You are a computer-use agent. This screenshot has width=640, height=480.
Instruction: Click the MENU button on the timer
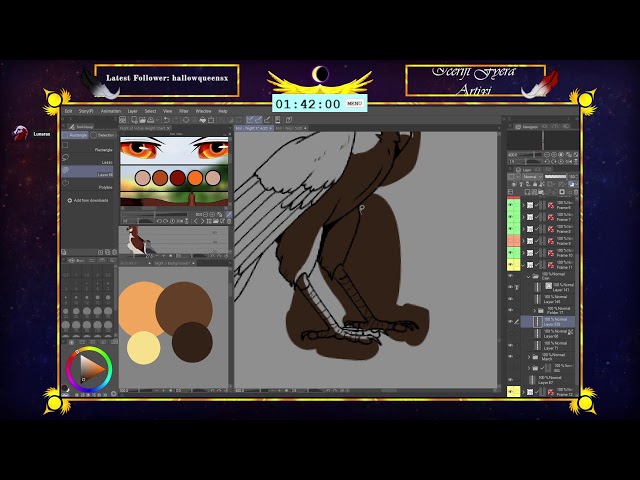pyautogui.click(x=354, y=104)
